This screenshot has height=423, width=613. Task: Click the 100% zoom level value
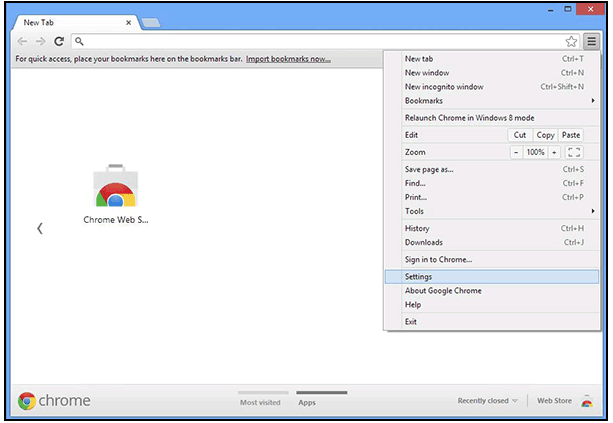tap(535, 152)
